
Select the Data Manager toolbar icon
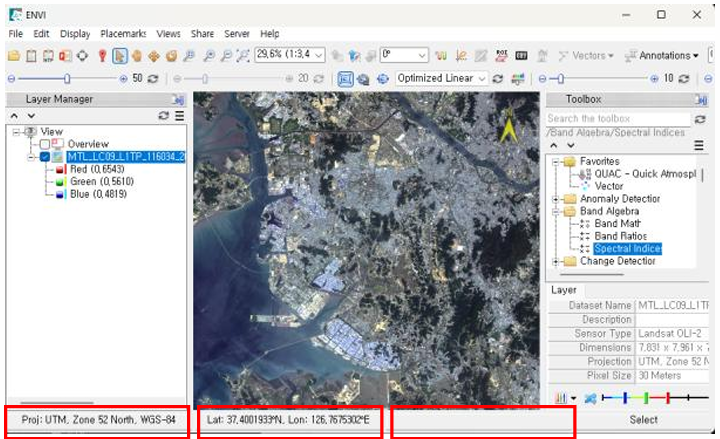pyautogui.click(x=31, y=56)
